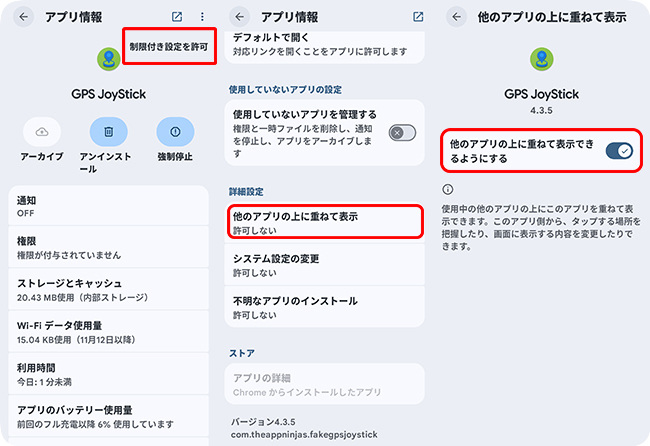Open 利用時間 row
The image size is (650, 446).
click(109, 374)
